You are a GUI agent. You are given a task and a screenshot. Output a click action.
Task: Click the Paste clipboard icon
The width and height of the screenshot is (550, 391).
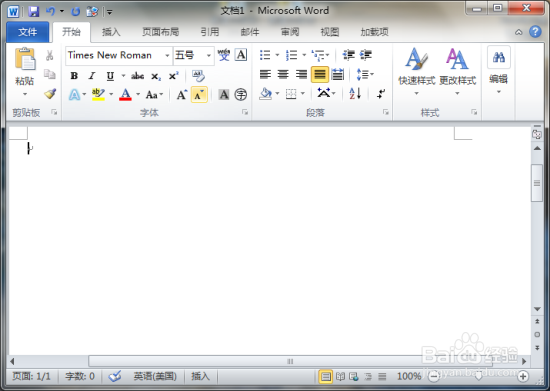[x=25, y=59]
